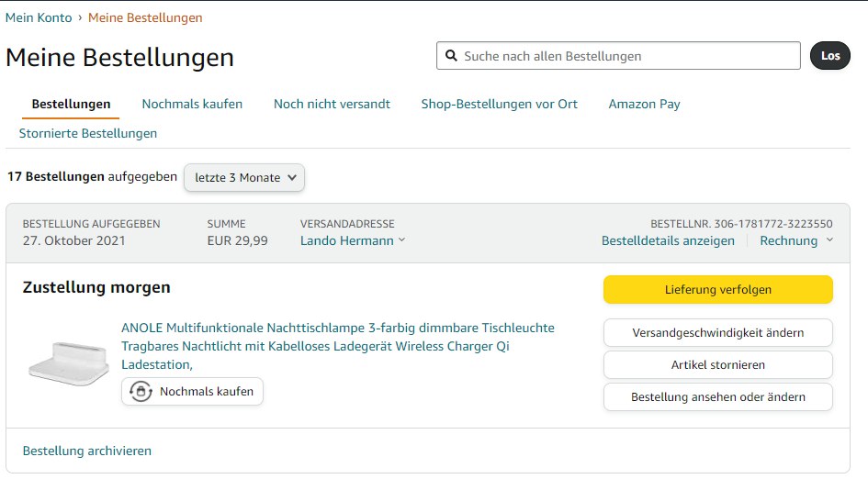Screen dimensions: 868x479
Task: Open the Bestelldetails anzeigen link
Action: 668,240
